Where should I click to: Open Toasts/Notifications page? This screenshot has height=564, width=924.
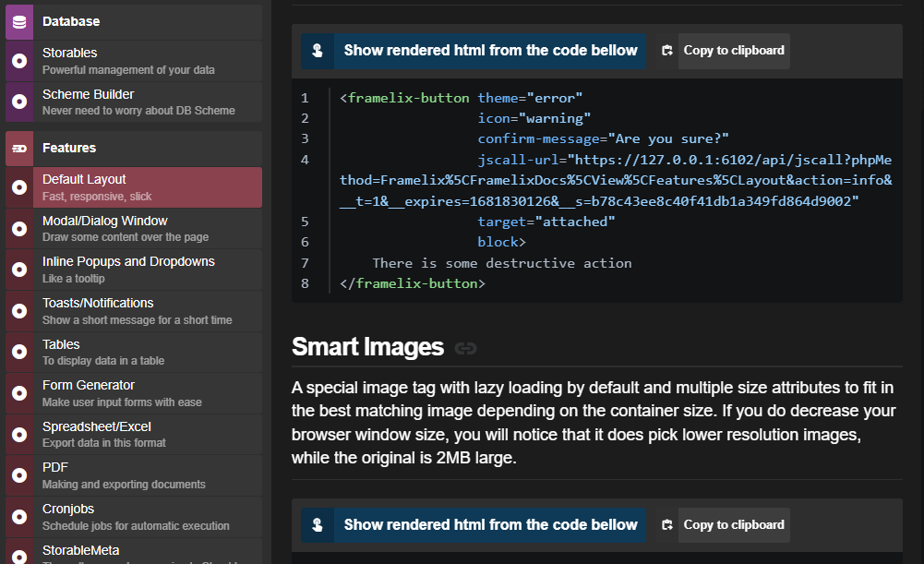[x=134, y=311]
